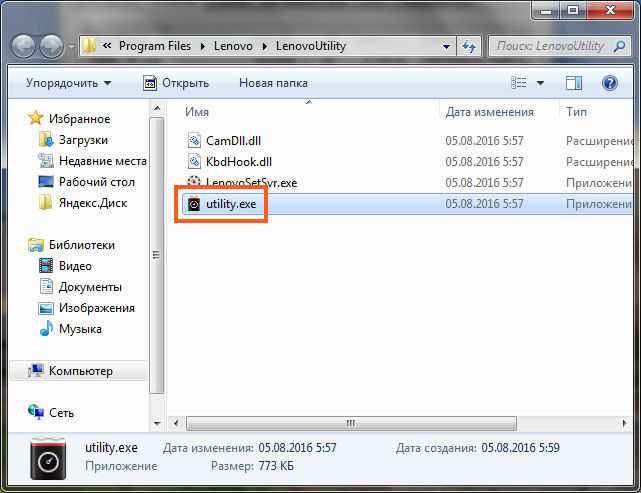Viewport: 641px width, 493px height.
Task: Click the utility.exe icon in the file list
Action: [194, 204]
